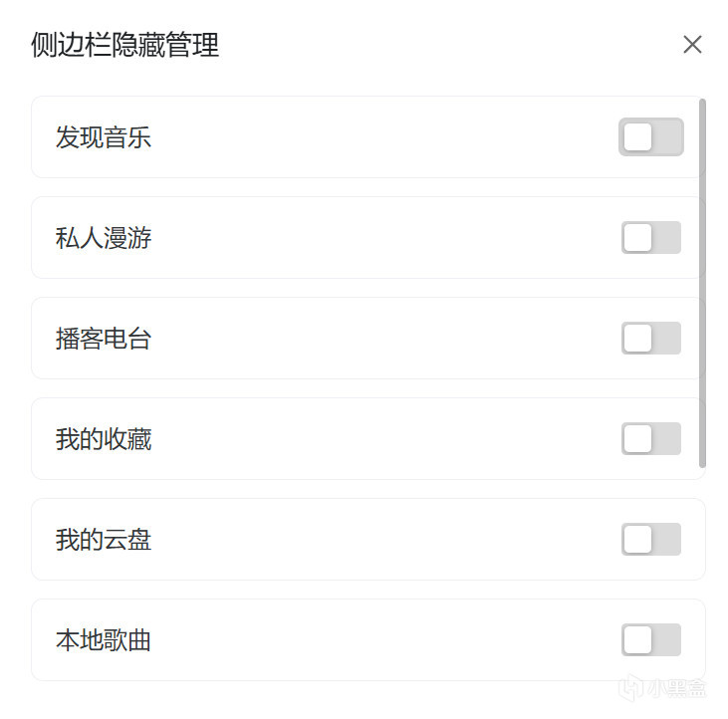
Task: Select the 本地歌曲 item label
Action: [x=104, y=640]
